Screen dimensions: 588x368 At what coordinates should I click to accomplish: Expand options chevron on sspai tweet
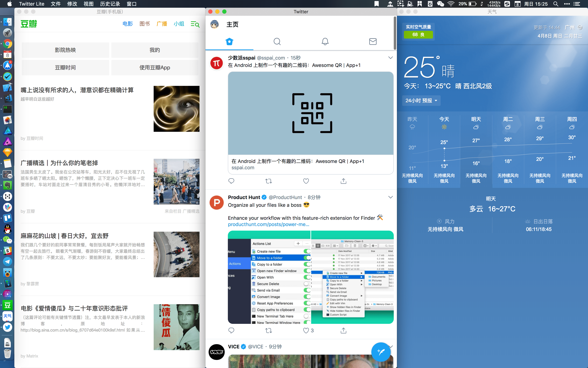pos(390,58)
